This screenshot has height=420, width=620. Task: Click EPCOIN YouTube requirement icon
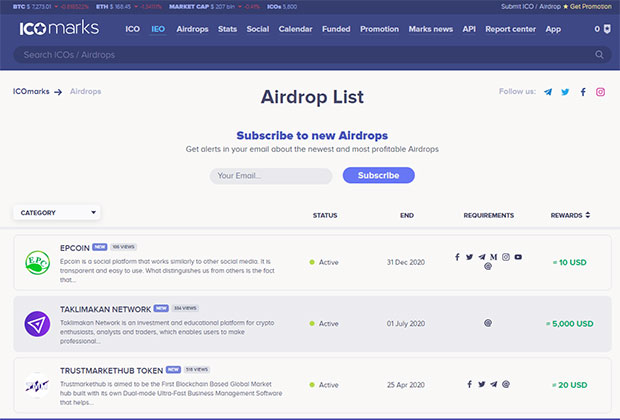point(518,257)
